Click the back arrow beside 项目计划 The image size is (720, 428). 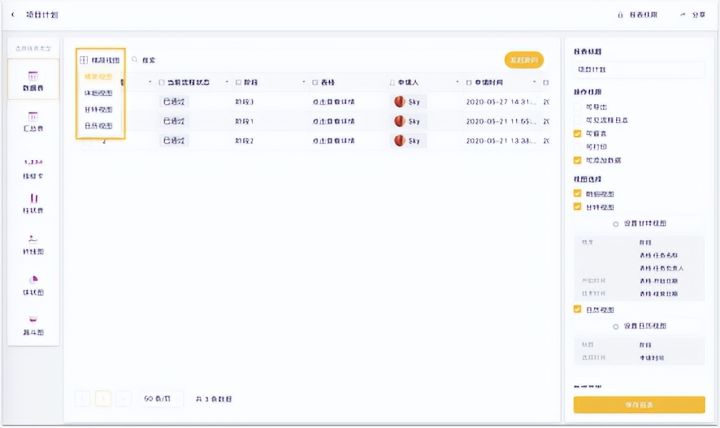pos(13,15)
